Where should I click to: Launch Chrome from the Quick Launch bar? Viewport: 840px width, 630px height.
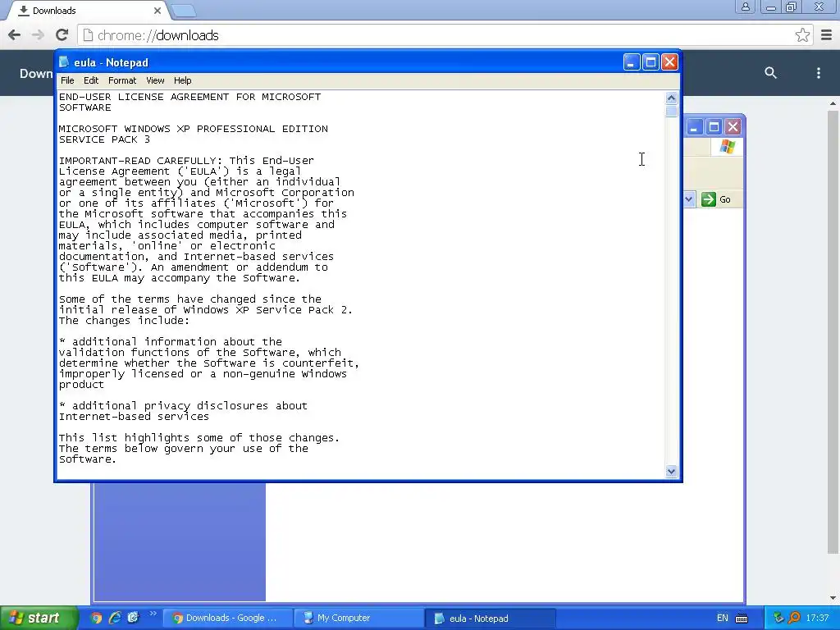(96, 618)
